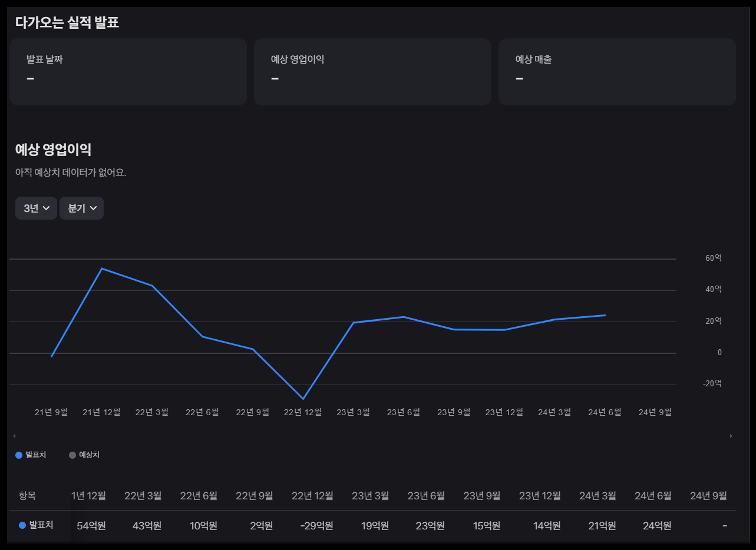
Task: Click the 다가오는 실적 발표 heading
Action: click(x=67, y=23)
